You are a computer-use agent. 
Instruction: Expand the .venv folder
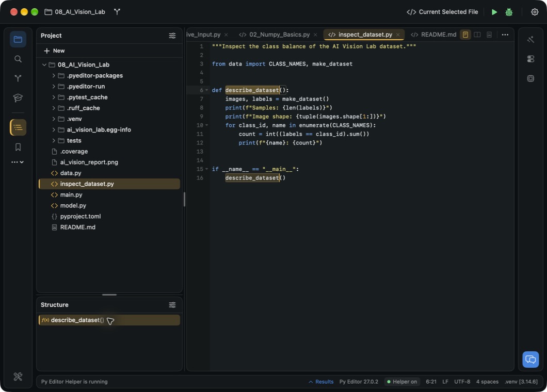point(53,119)
